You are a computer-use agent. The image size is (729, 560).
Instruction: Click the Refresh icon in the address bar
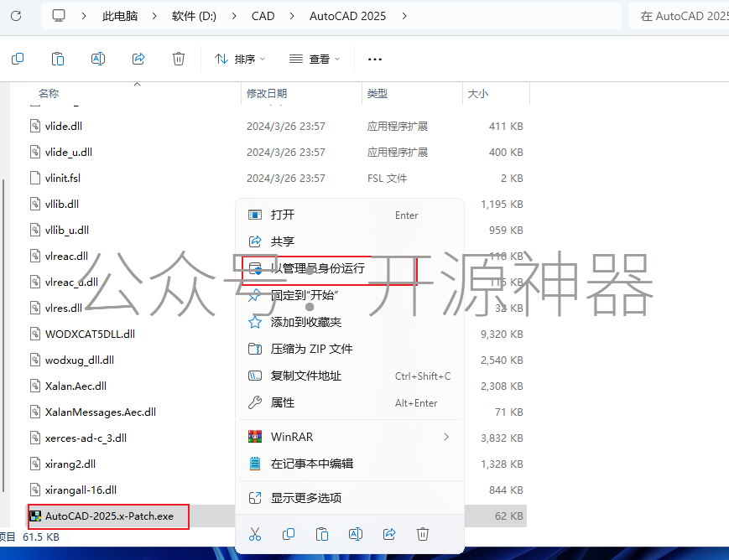(x=16, y=16)
